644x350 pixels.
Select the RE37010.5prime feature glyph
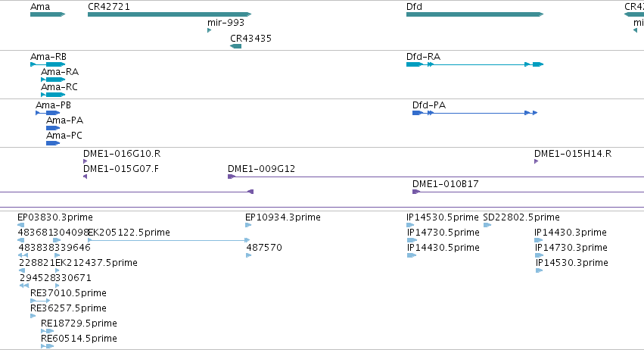tap(40, 301)
